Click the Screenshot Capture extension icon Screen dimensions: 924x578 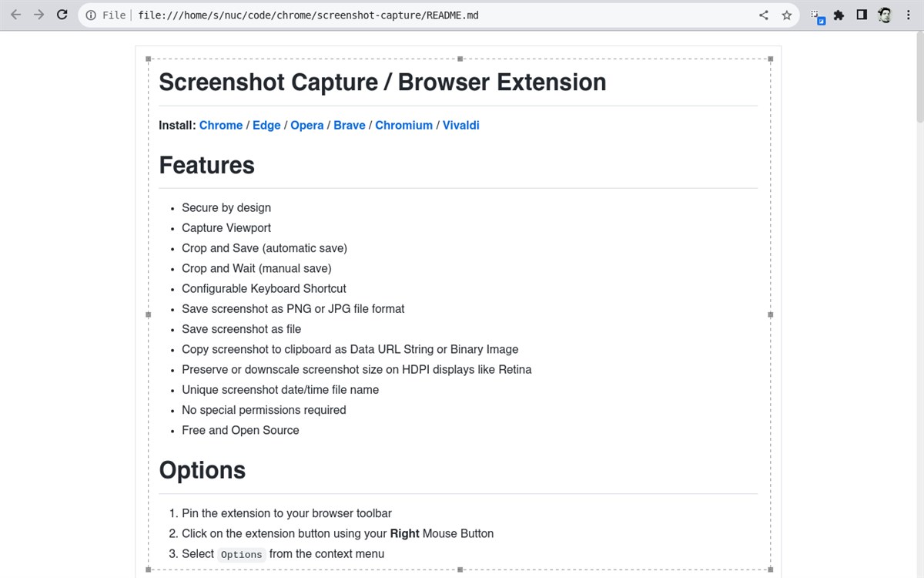click(x=816, y=15)
